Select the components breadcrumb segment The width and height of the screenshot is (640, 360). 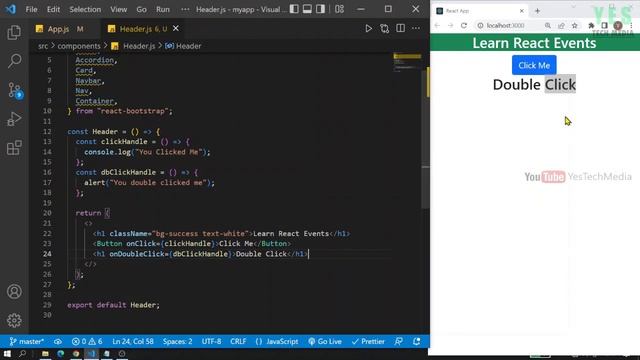[x=79, y=46]
